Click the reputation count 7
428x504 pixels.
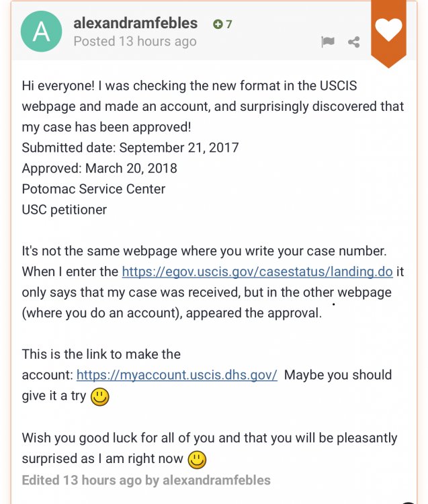[228, 24]
